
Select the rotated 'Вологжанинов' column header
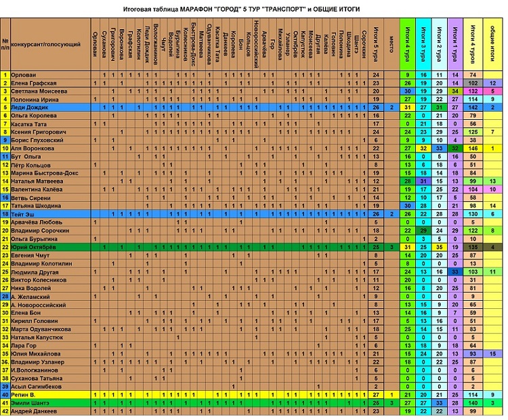156,45
